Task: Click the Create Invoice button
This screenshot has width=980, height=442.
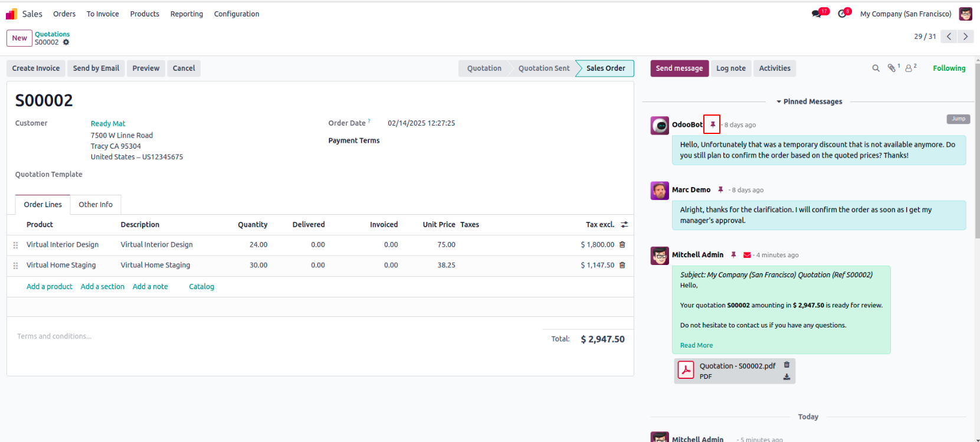Action: [36, 68]
